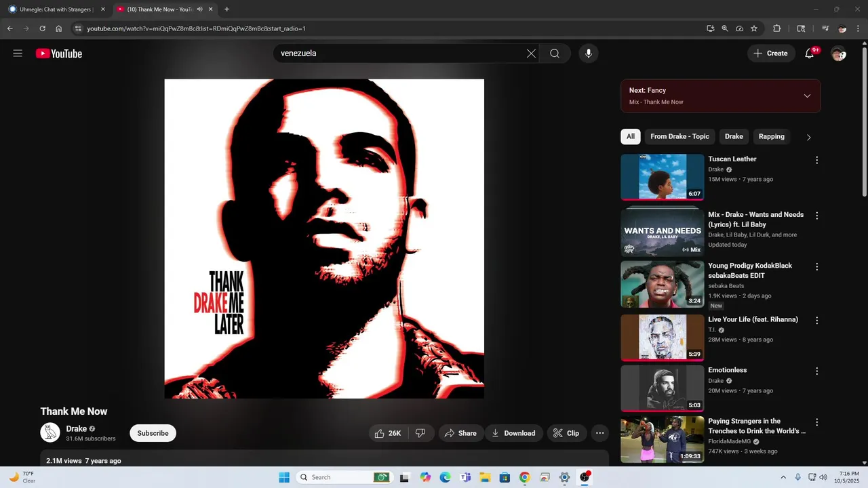Subscribe to the Drake channel
Screen dimensions: 868x488
click(x=153, y=433)
